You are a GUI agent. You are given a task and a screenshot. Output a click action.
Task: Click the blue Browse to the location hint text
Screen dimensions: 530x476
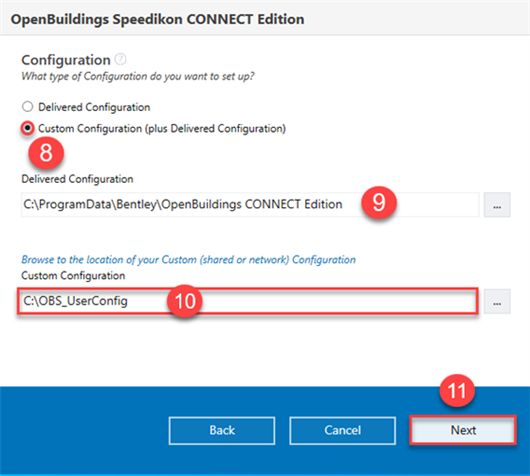click(x=188, y=260)
